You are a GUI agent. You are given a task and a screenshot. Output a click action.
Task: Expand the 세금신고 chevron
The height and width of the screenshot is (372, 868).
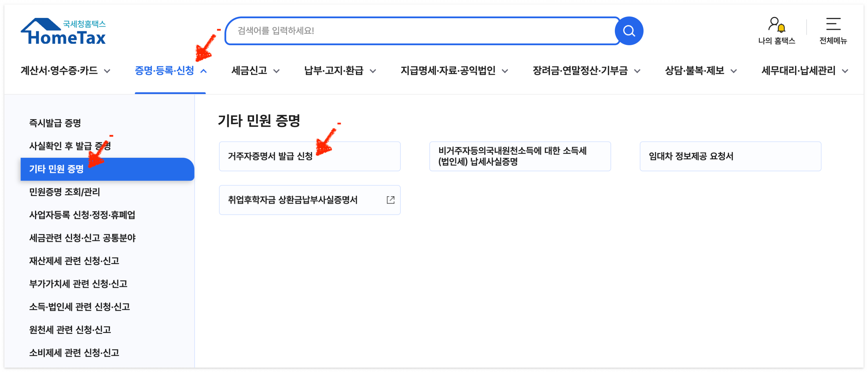(x=276, y=71)
